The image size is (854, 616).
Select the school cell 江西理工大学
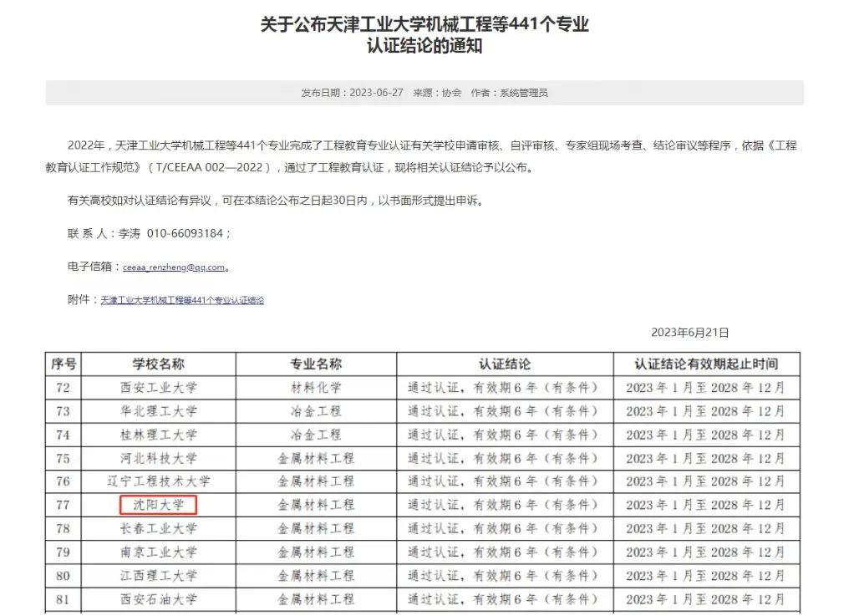click(x=159, y=576)
